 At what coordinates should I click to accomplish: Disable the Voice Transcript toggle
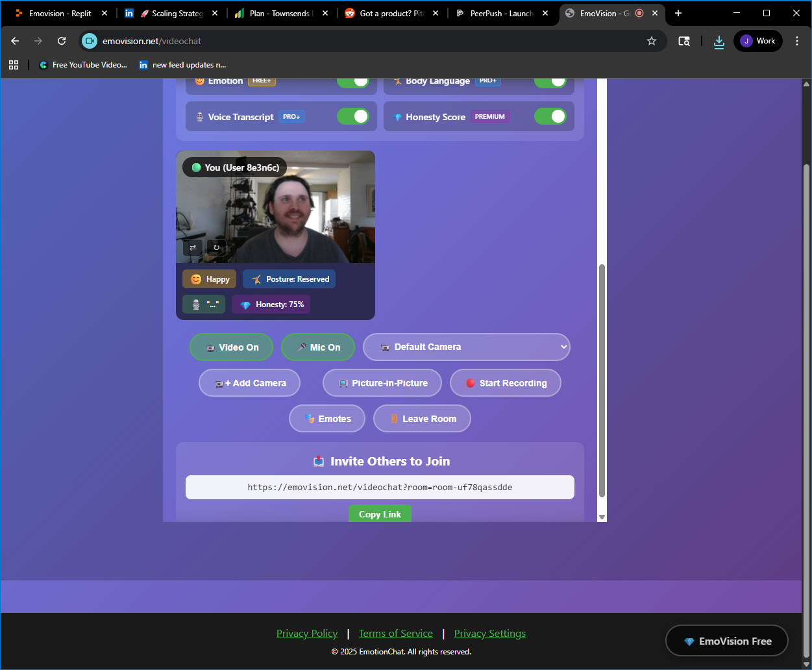tap(353, 116)
